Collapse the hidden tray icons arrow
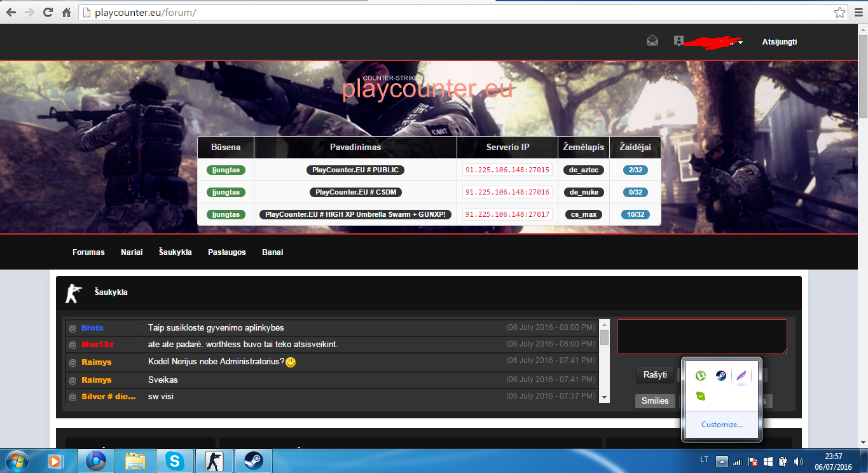Image resolution: width=868 pixels, height=473 pixels. click(722, 461)
